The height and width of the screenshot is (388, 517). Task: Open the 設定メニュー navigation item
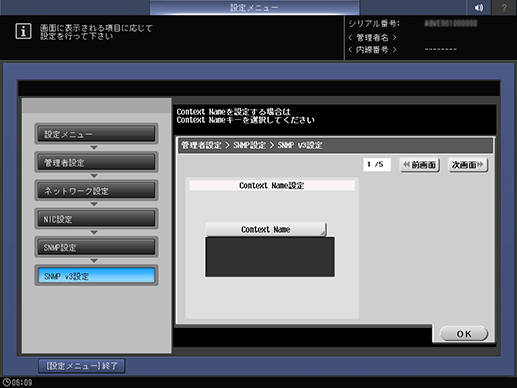click(96, 134)
